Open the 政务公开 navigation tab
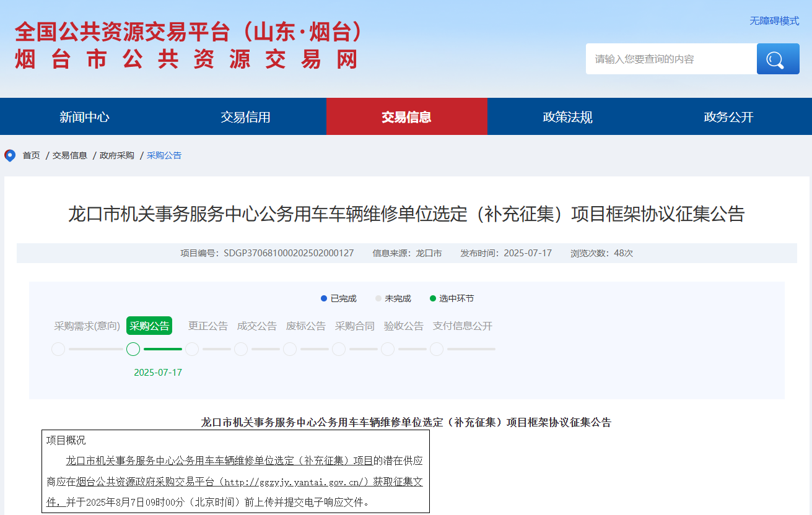The width and height of the screenshot is (812, 515). 729,116
